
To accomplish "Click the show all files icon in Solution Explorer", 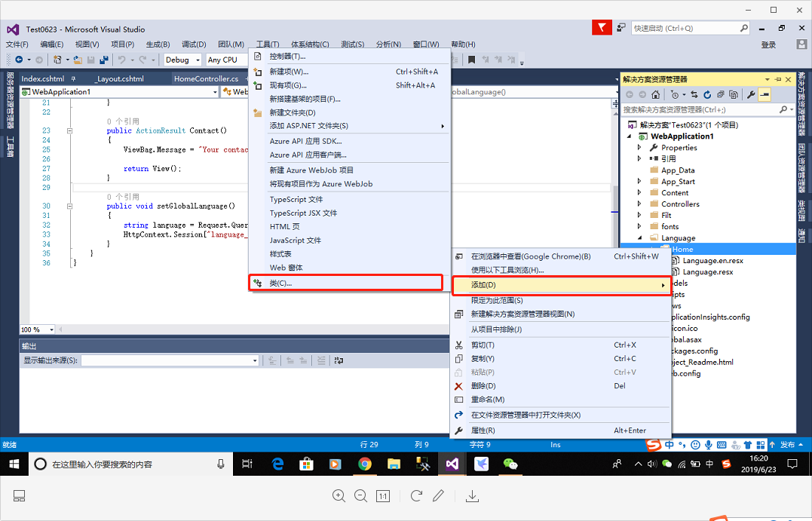I will click(x=734, y=94).
